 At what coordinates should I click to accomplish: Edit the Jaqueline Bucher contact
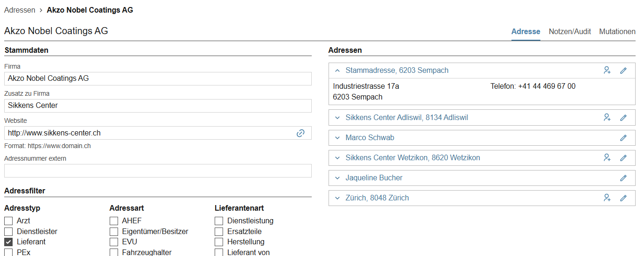coord(623,178)
